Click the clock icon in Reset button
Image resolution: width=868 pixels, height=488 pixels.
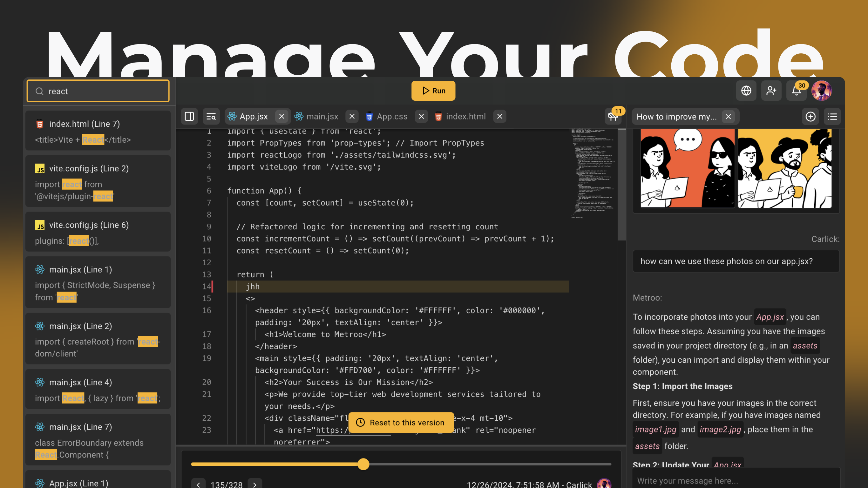pyautogui.click(x=361, y=422)
